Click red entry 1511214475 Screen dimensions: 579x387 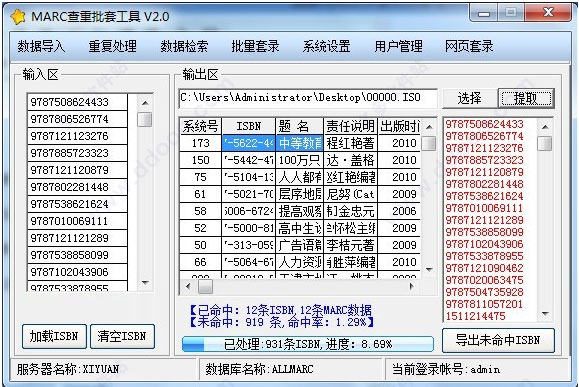pos(475,316)
